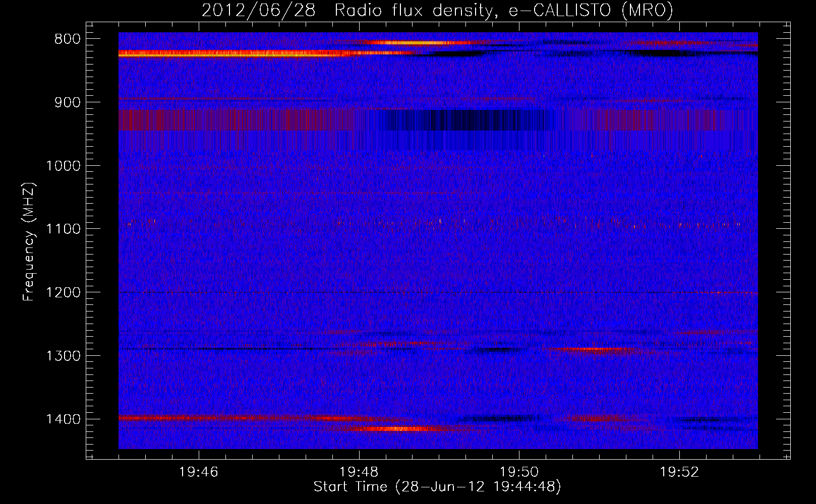This screenshot has width=816, height=504.
Task: Click the bright yellow emission band near 825 MHz
Action: pyautogui.click(x=265, y=53)
